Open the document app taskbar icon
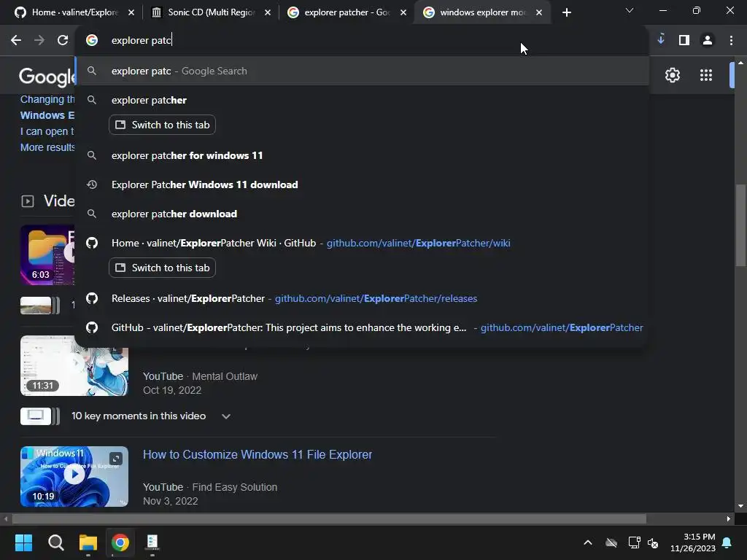747x560 pixels. [152, 542]
